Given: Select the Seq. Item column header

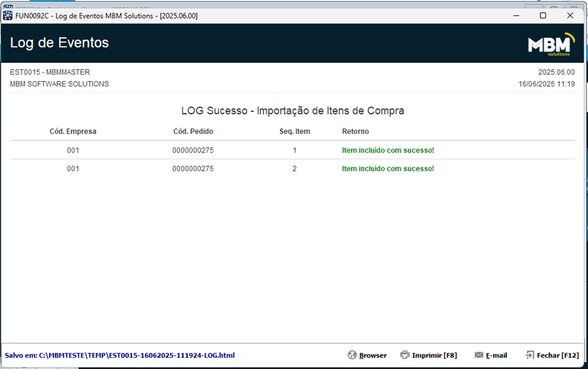Looking at the screenshot, I should click(295, 131).
